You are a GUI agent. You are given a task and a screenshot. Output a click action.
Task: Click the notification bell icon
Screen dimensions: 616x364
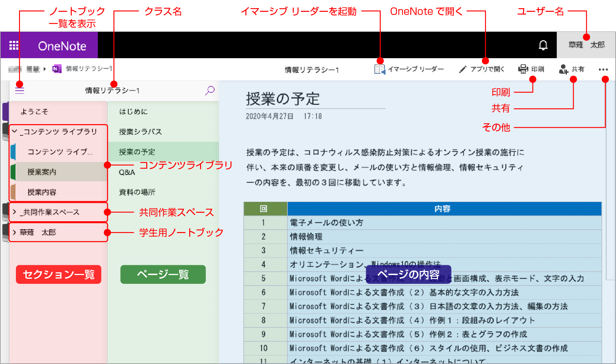click(543, 45)
